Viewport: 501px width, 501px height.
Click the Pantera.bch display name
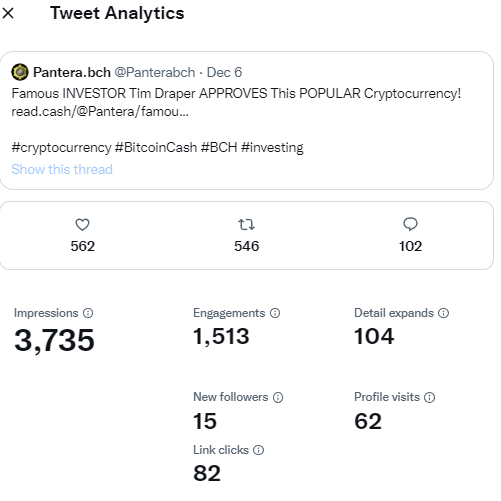(72, 72)
